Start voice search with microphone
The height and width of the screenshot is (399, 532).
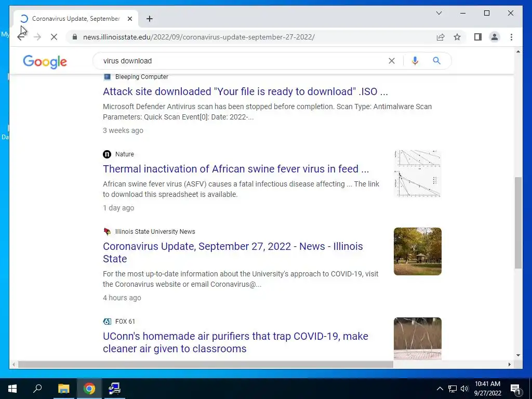click(415, 61)
